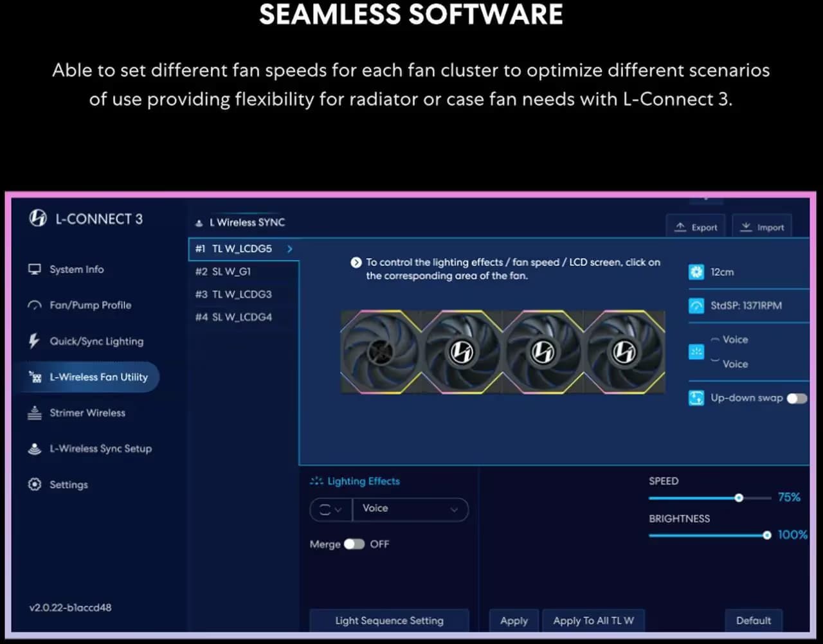Switch to the SL W_G1 fan tab
Screen dimensions: 823x644
pyautogui.click(x=223, y=271)
